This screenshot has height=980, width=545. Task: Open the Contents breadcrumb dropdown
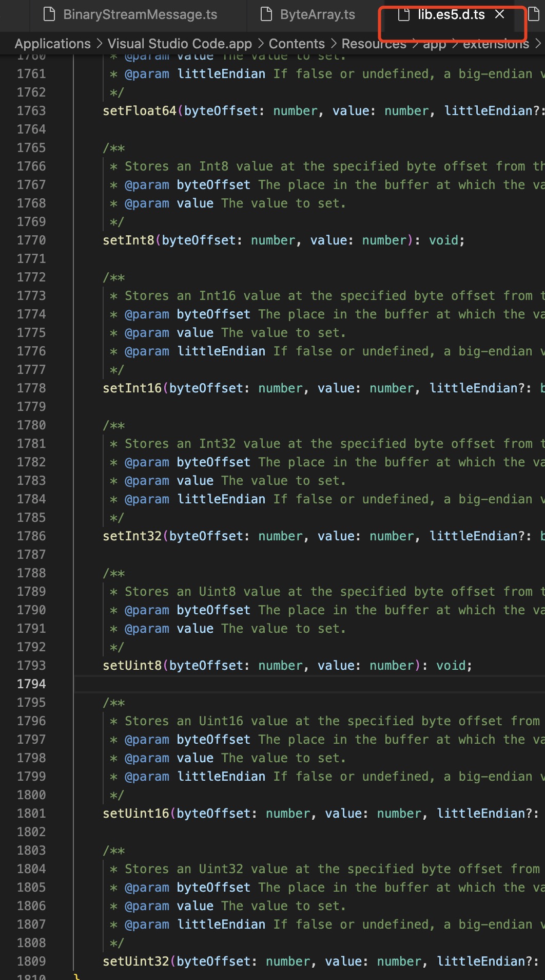coord(297,44)
